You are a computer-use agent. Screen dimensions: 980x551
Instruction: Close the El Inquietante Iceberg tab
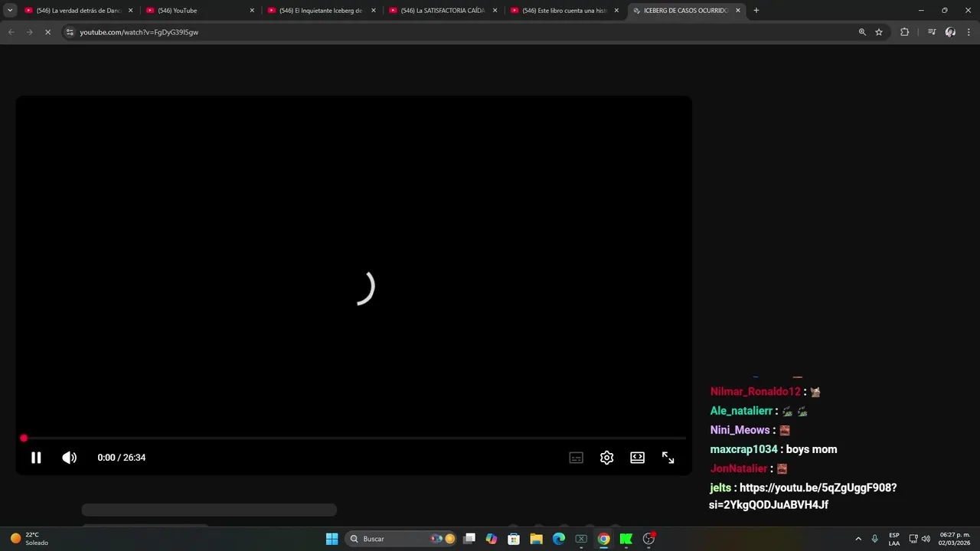pos(374,11)
